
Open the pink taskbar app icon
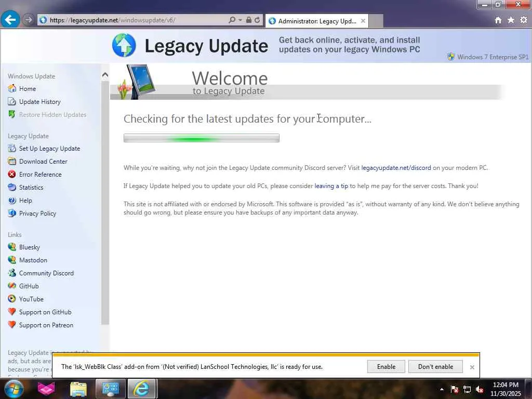tap(46, 389)
